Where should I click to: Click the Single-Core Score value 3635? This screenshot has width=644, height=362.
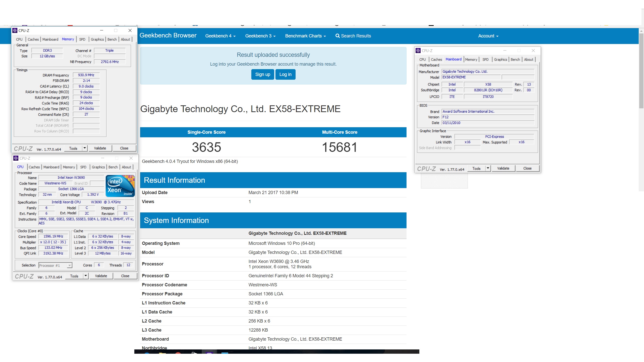pyautogui.click(x=207, y=147)
